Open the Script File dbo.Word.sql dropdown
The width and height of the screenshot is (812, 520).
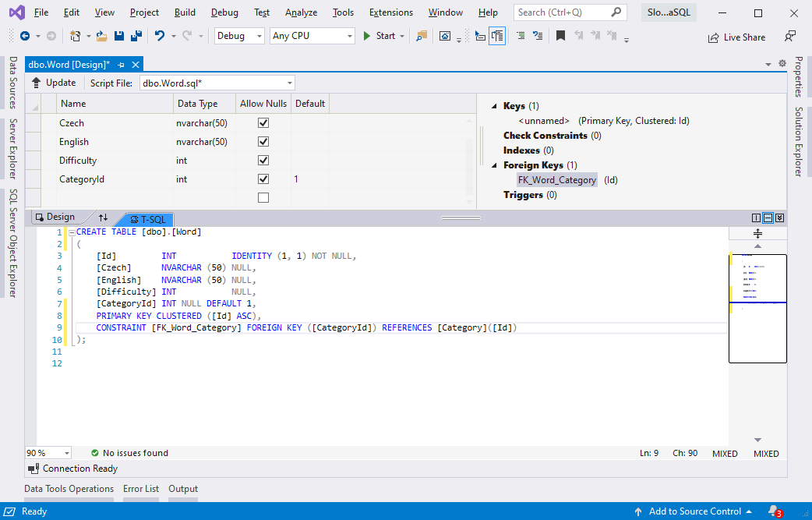(x=217, y=83)
